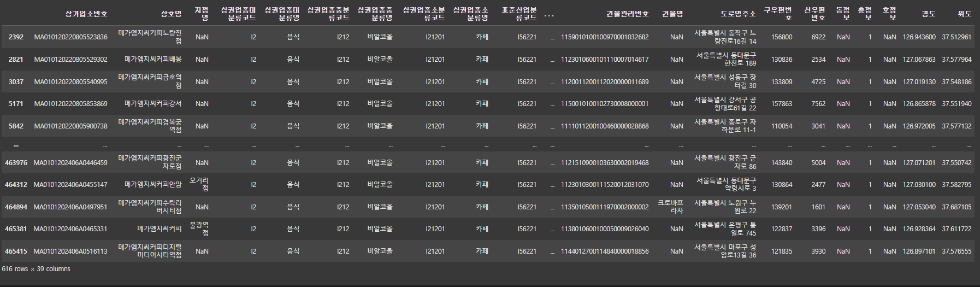
Task: Click longitude value 127.053040
Action: coord(919,207)
